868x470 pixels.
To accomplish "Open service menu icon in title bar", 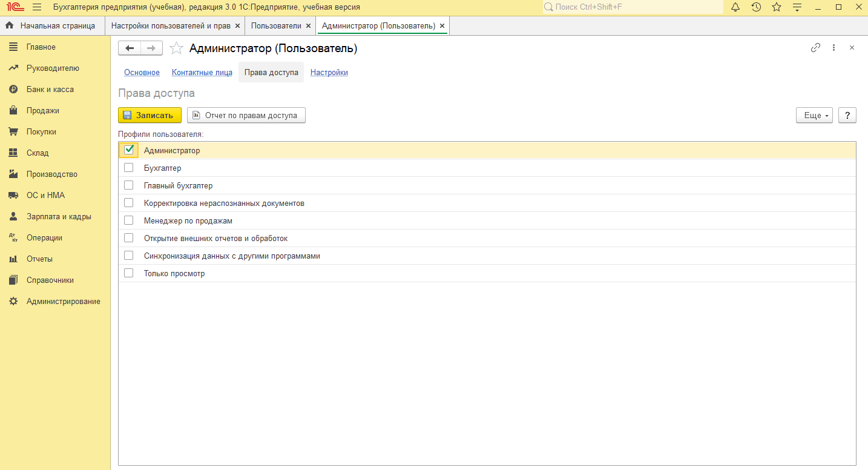I will [x=797, y=7].
